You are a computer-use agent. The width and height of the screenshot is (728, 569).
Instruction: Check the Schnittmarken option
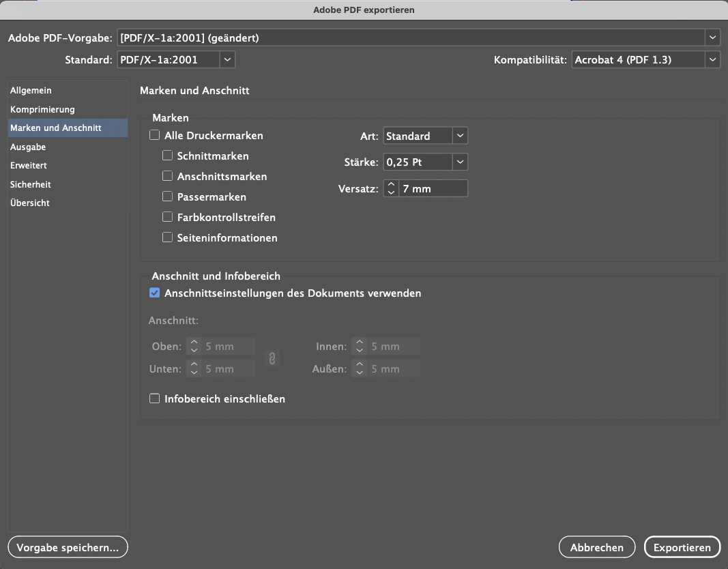[167, 156]
